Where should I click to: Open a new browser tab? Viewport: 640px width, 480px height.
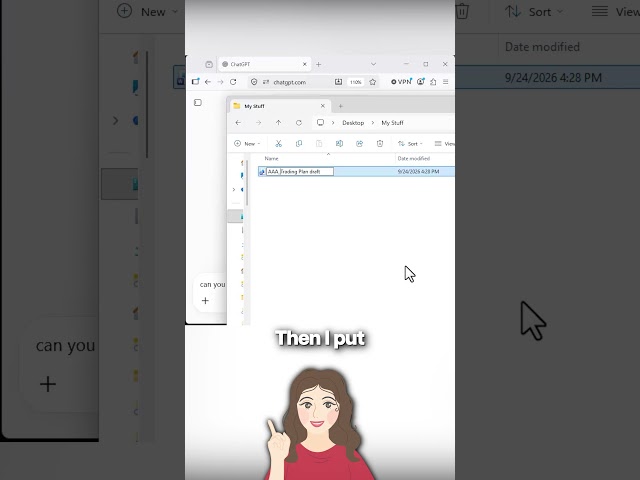tap(318, 64)
